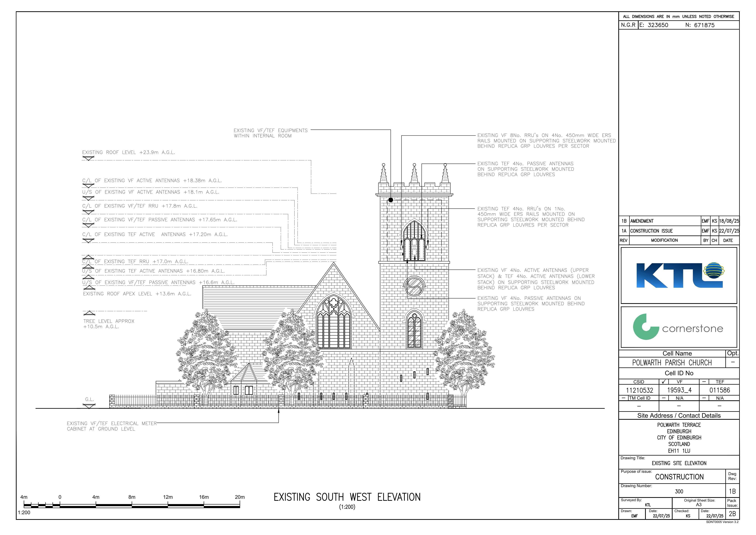
Task: Click pack issue value 2B
Action: 732,514
